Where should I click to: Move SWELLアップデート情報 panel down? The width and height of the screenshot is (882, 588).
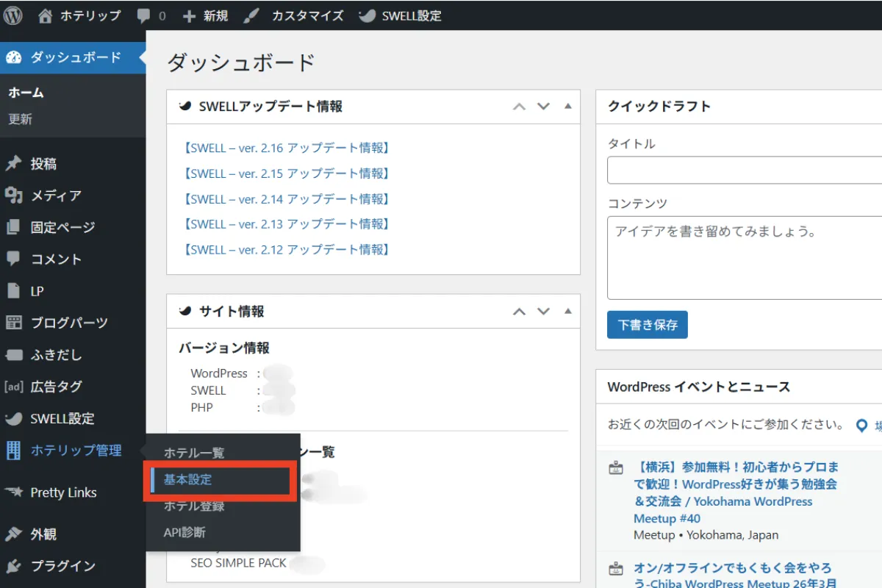click(x=543, y=107)
